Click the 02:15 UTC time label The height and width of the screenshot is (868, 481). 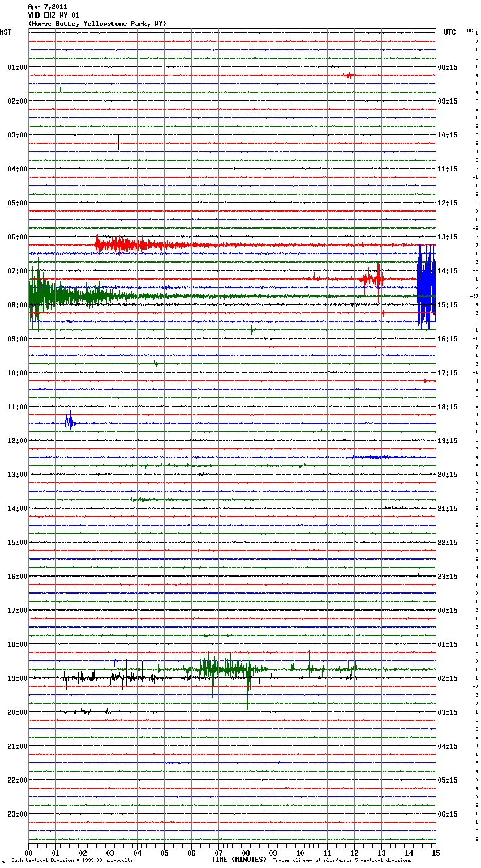(448, 678)
